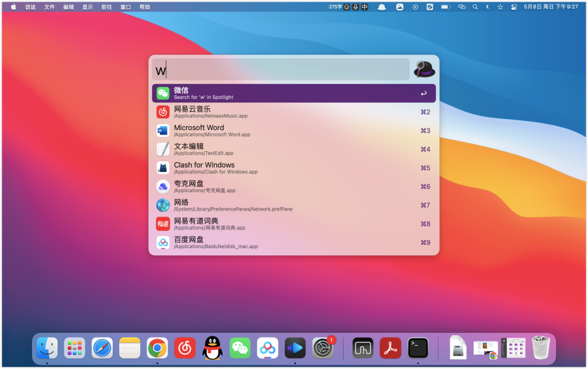Launch Terminal from the Dock
The width and height of the screenshot is (588, 369).
click(x=418, y=348)
